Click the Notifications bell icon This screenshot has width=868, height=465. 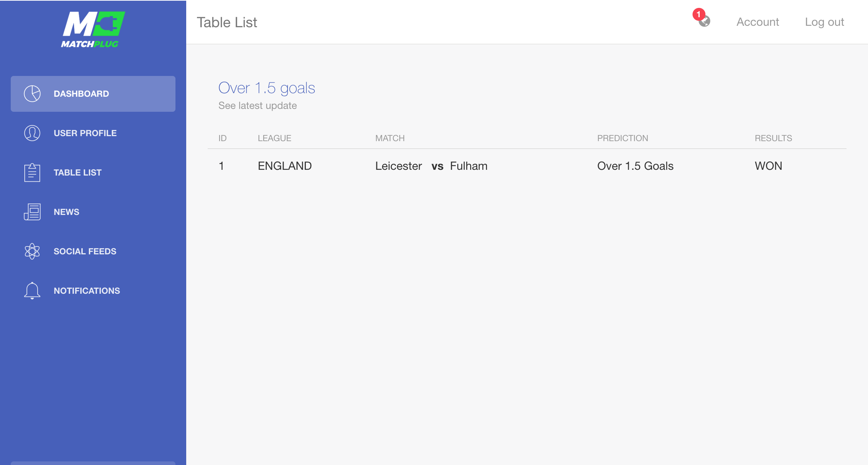pos(32,291)
